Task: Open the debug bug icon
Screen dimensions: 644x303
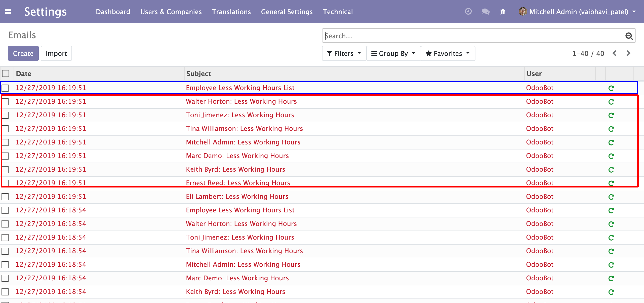Action: coord(503,12)
